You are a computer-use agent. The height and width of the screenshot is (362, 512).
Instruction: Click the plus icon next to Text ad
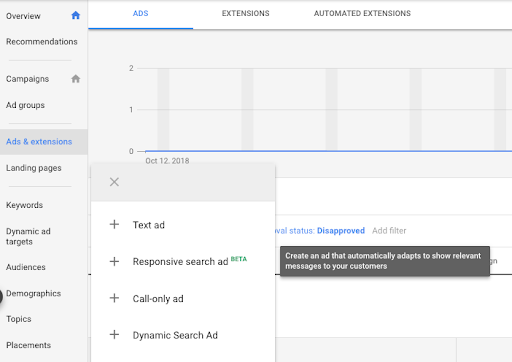tap(114, 224)
